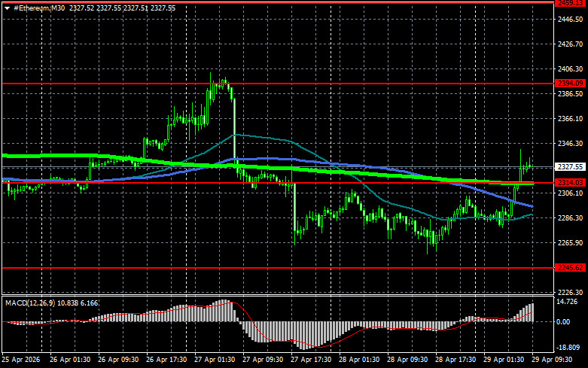Click the current price 2327.55 label

pyautogui.click(x=570, y=167)
